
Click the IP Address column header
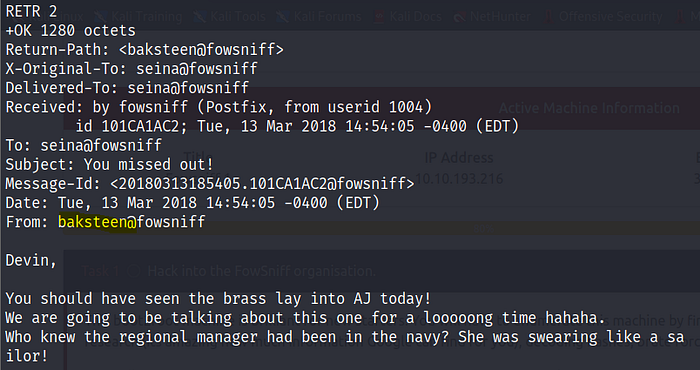(459, 158)
